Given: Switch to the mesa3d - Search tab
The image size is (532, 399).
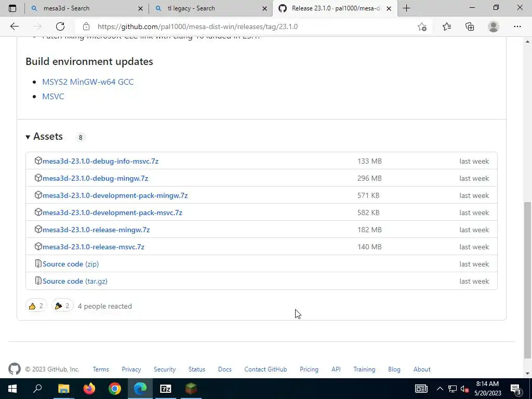Looking at the screenshot, I should point(87,8).
